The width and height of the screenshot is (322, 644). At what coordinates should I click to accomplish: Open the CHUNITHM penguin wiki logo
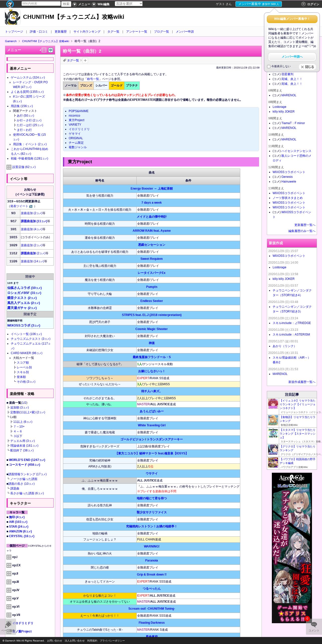click(x=13, y=17)
